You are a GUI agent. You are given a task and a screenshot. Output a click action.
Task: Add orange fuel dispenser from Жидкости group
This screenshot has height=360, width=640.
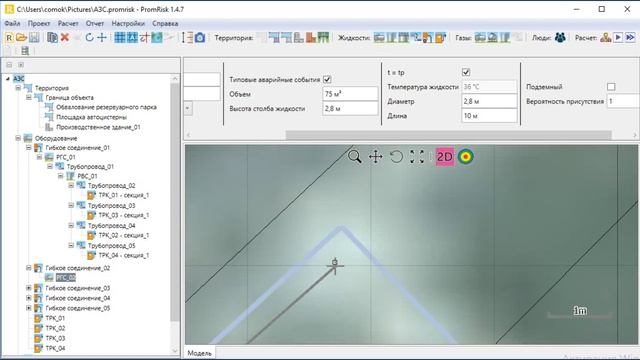440,38
